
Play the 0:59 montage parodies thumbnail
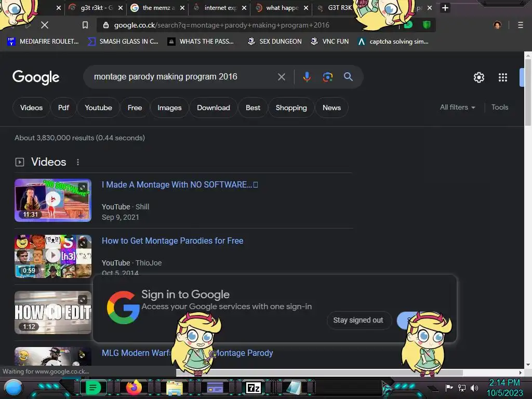[x=53, y=256]
